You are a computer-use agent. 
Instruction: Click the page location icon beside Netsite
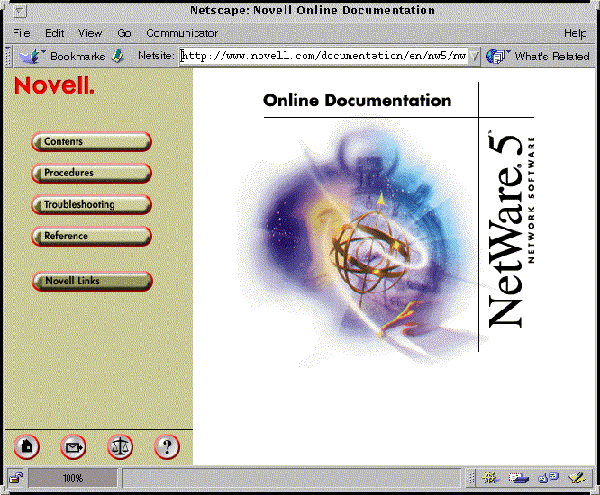coord(119,56)
